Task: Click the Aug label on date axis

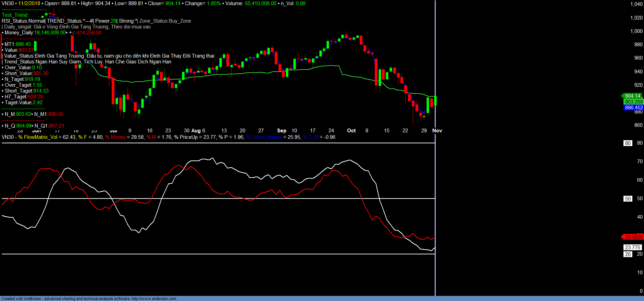Action: 196,131
